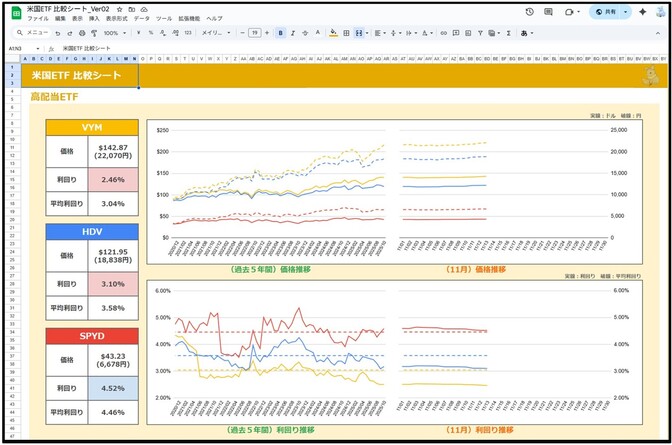Screen dimensions: 672x445
Task: Open the あ input tools dropdown
Action: click(527, 33)
